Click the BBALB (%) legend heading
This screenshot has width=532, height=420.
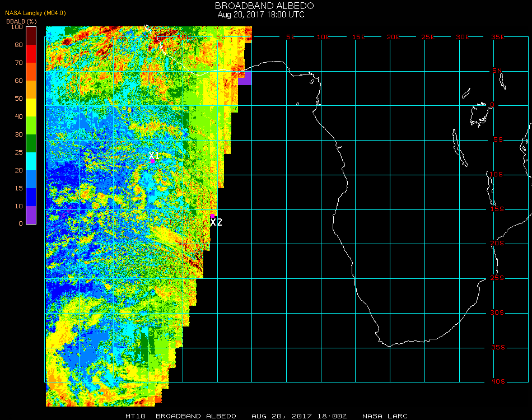[21, 21]
